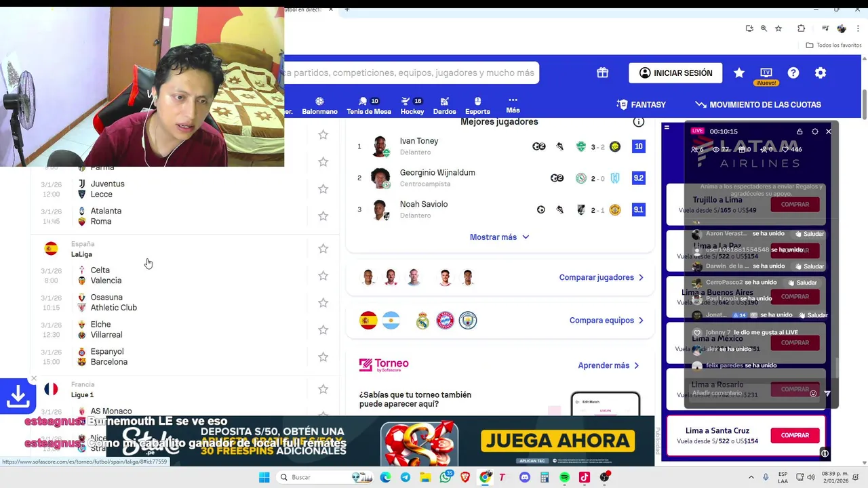The height and width of the screenshot is (488, 868).
Task: Click the blue download arrow overlay icon
Action: tap(18, 396)
